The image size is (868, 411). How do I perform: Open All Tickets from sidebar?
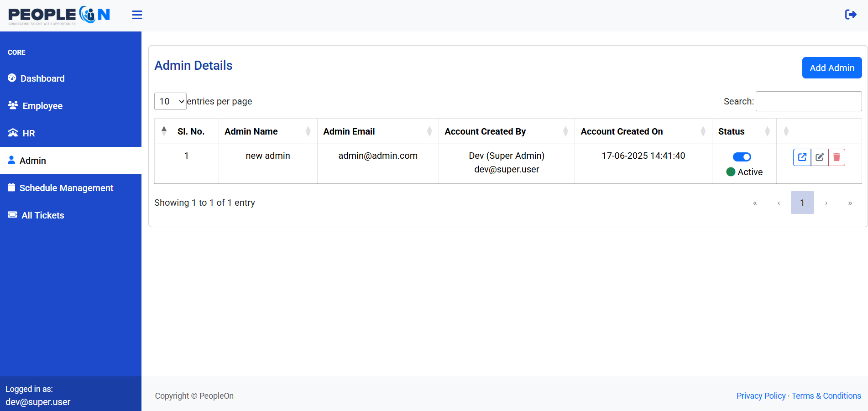pyautogui.click(x=43, y=215)
